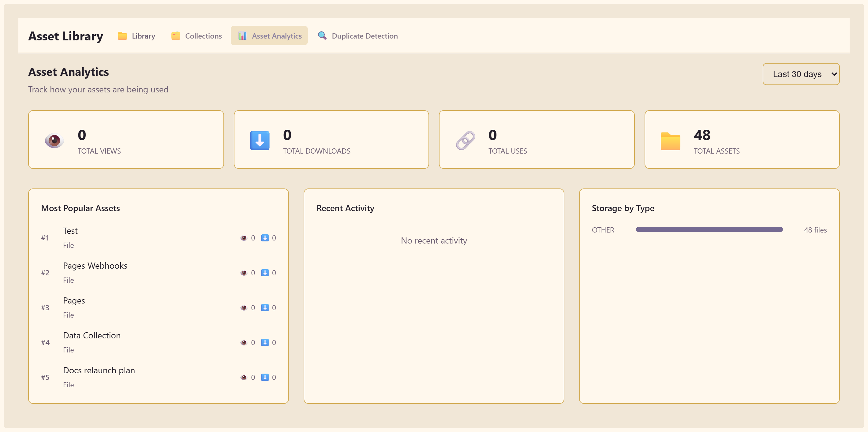Click the views eye icon for Data Collection
Screen dimensions: 868x432
244,343
